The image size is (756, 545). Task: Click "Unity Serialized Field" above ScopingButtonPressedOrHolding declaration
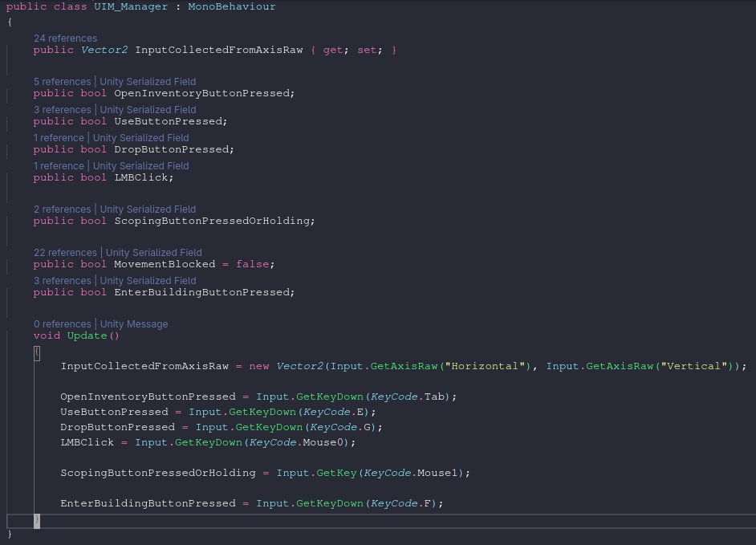pyautogui.click(x=148, y=209)
